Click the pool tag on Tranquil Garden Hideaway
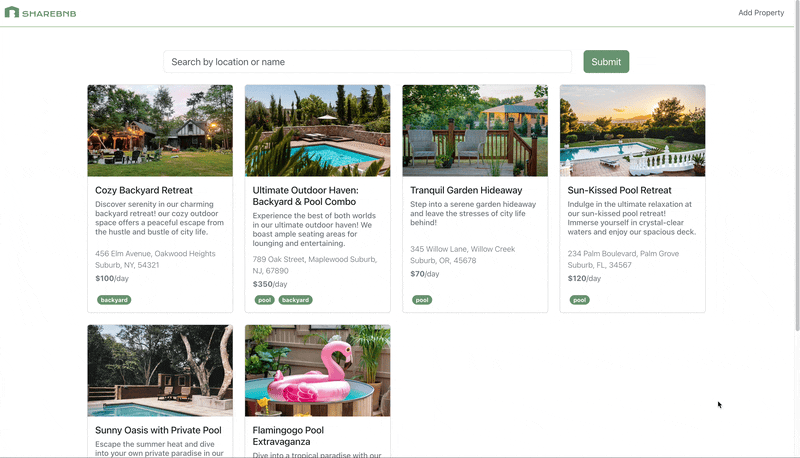The image size is (800, 458). pos(422,300)
